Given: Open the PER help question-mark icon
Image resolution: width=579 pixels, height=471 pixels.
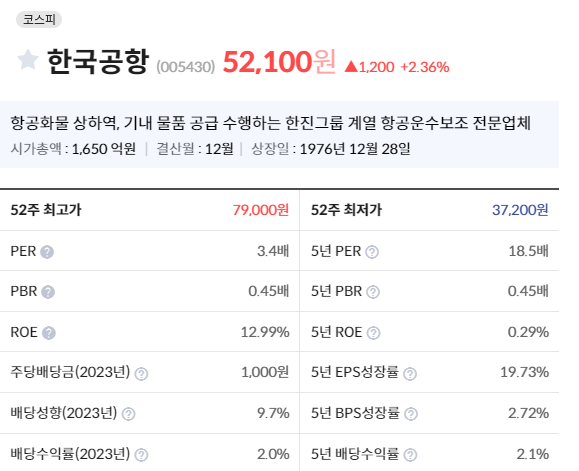Looking at the screenshot, I should [47, 252].
